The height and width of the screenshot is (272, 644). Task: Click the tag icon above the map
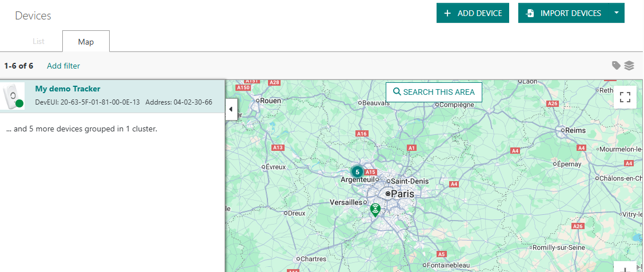(616, 65)
